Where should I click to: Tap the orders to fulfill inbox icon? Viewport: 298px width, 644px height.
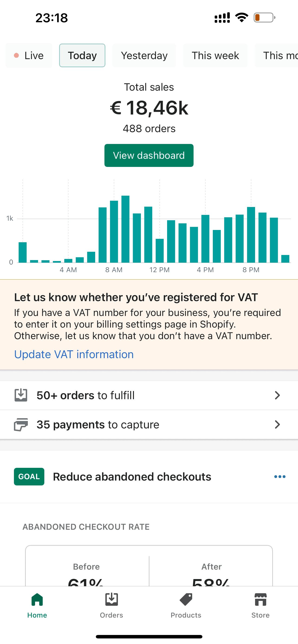(x=21, y=395)
